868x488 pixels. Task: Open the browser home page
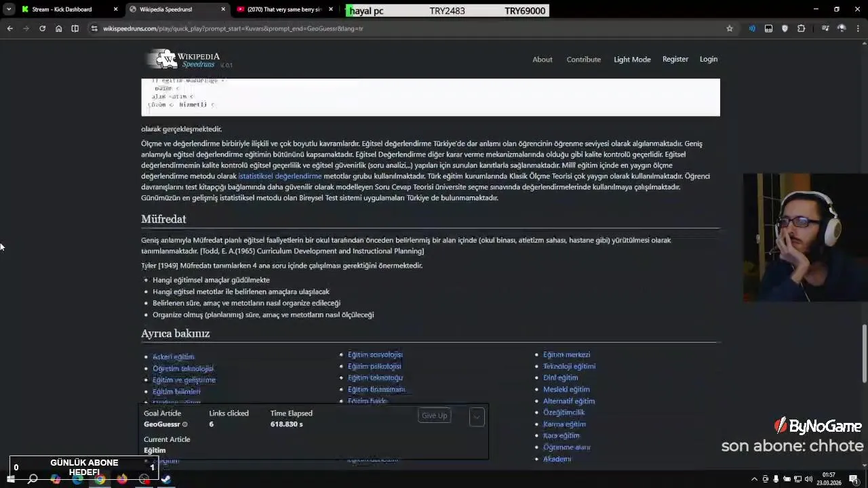pos(58,28)
